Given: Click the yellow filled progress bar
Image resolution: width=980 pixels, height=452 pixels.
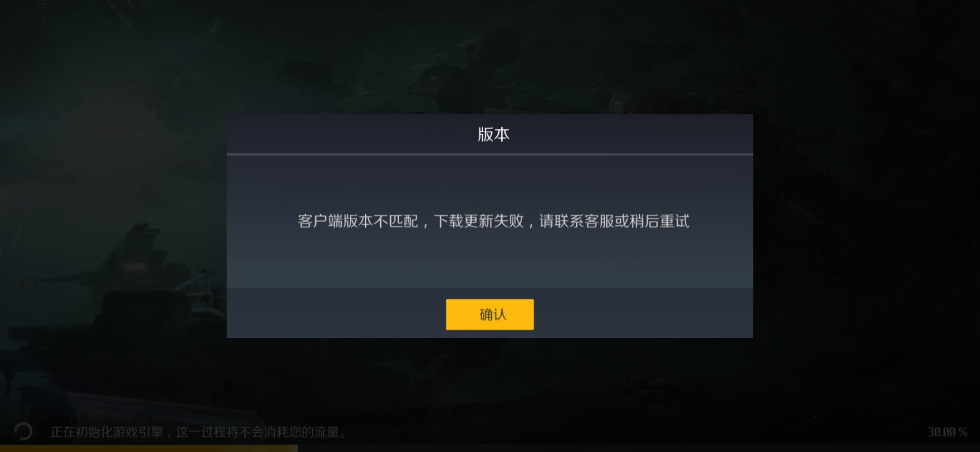Looking at the screenshot, I should [x=149, y=449].
